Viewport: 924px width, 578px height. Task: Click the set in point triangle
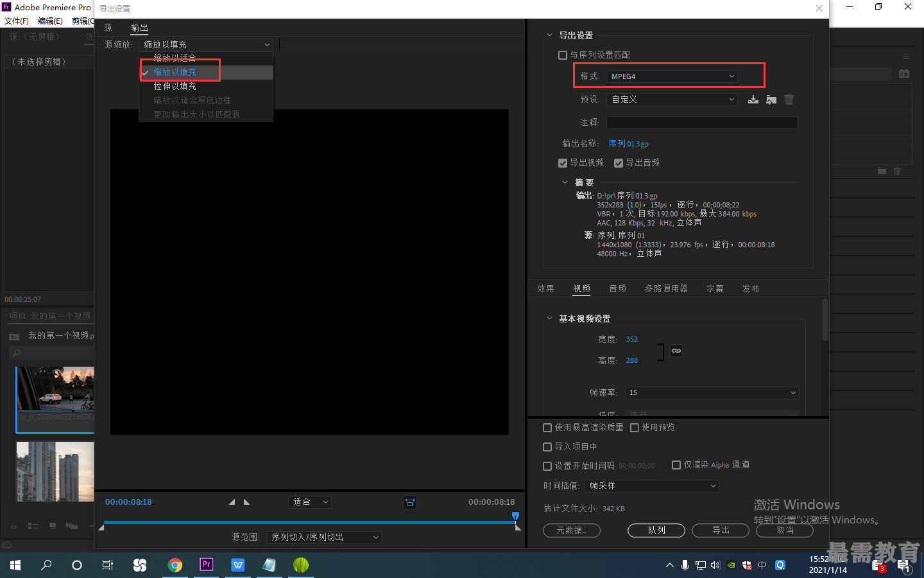pyautogui.click(x=232, y=502)
